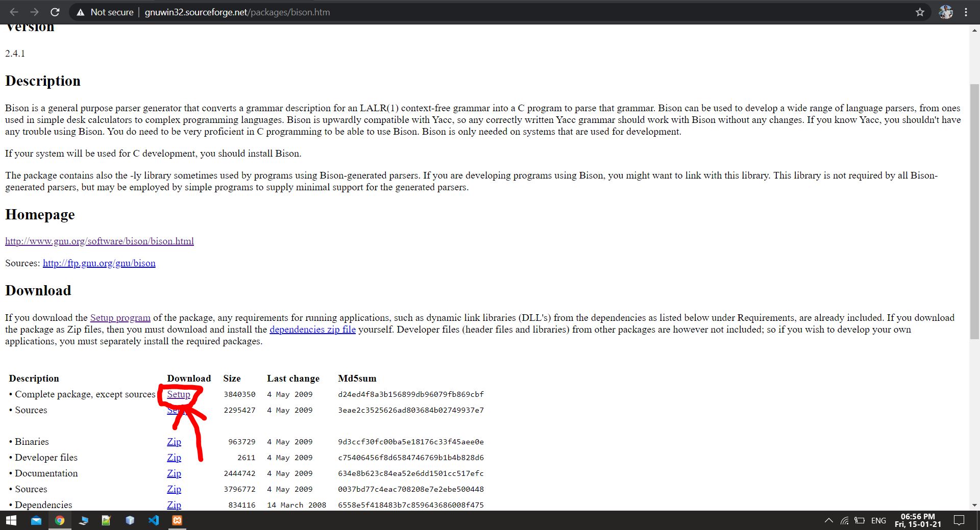Click the 'Dependencies' row label

click(43, 504)
